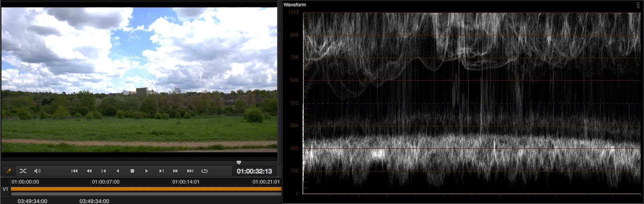This screenshot has height=204, width=644.
Task: Jump to the last frame of timeline
Action: coord(190,171)
